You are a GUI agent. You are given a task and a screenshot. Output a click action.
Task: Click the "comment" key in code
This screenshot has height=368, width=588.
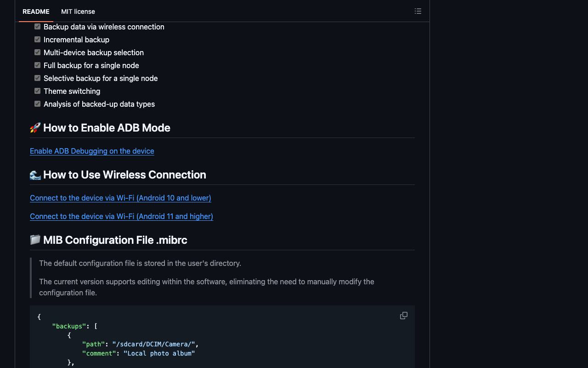tap(99, 353)
